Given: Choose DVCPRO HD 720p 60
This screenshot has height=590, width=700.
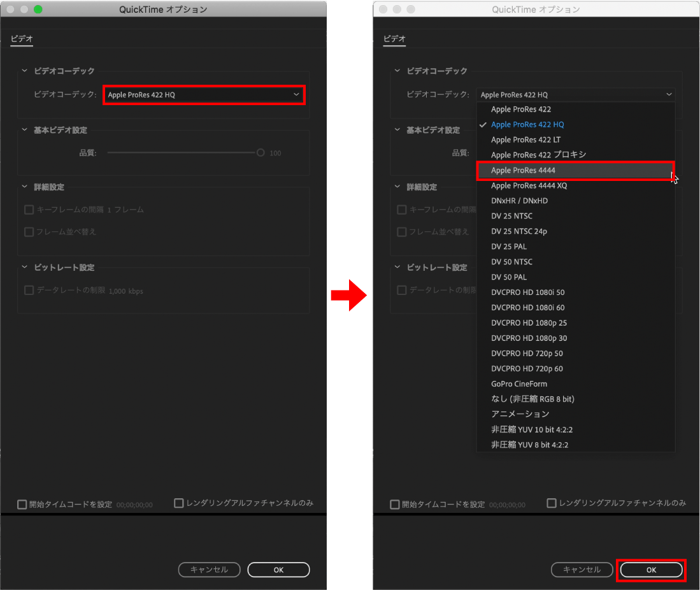Looking at the screenshot, I should pyautogui.click(x=575, y=368).
